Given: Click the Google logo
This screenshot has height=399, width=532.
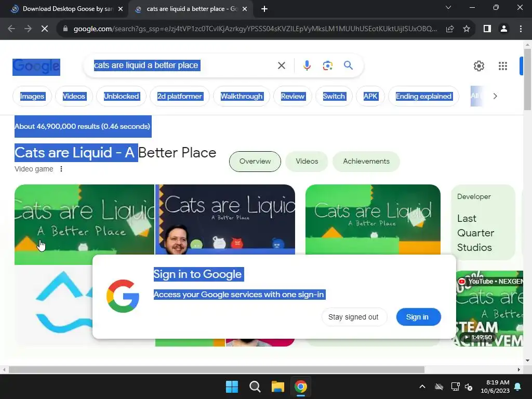Looking at the screenshot, I should click(36, 67).
